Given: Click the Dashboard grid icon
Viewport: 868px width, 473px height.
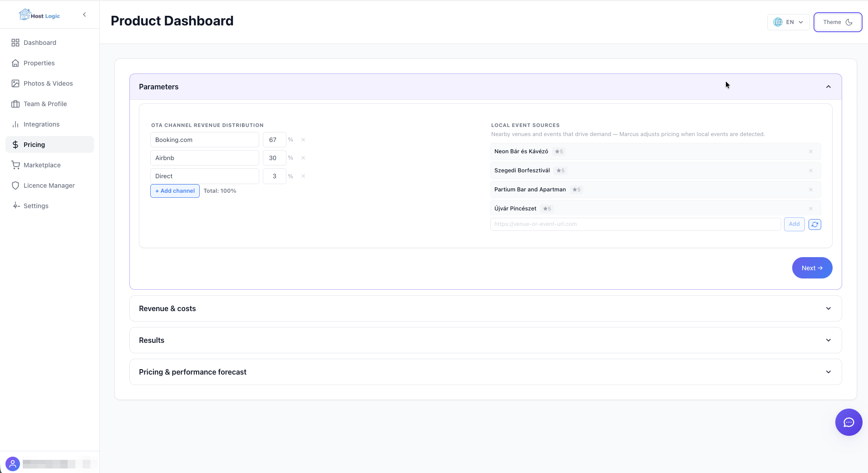Looking at the screenshot, I should [15, 43].
